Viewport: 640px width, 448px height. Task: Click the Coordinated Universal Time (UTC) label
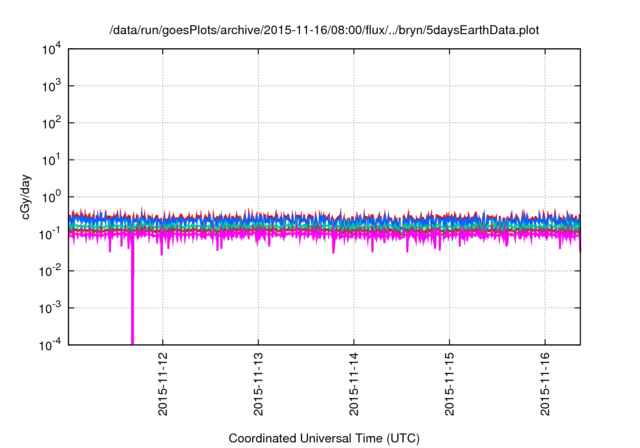click(x=324, y=438)
